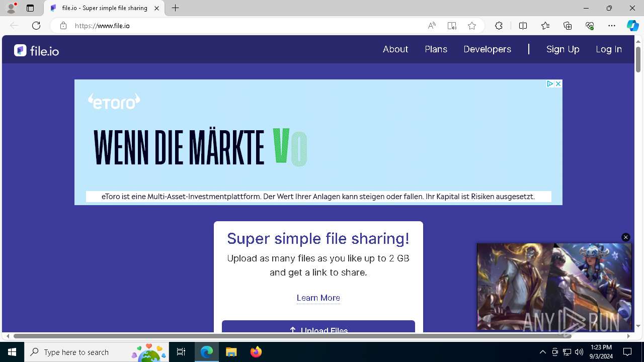Open the Copilot sidebar icon
This screenshot has height=362, width=644.
632,26
